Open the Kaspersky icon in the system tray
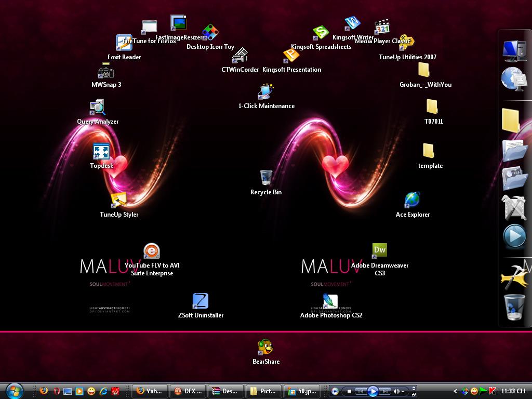The width and height of the screenshot is (532, 399). 493,391
